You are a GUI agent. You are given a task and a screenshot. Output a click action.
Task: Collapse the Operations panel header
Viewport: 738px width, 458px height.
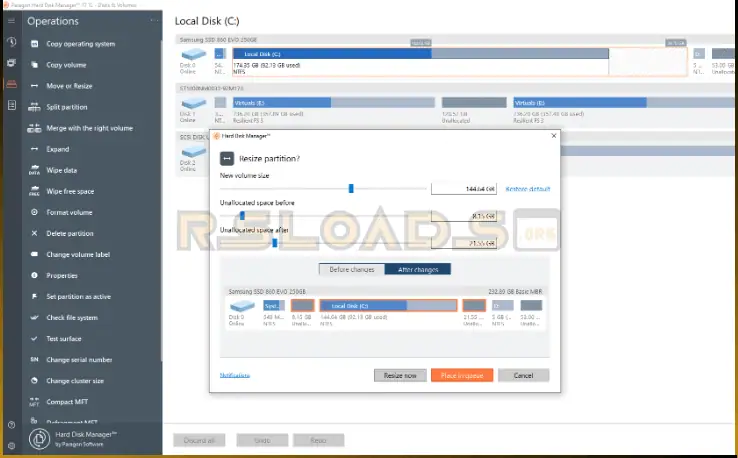[x=152, y=21]
